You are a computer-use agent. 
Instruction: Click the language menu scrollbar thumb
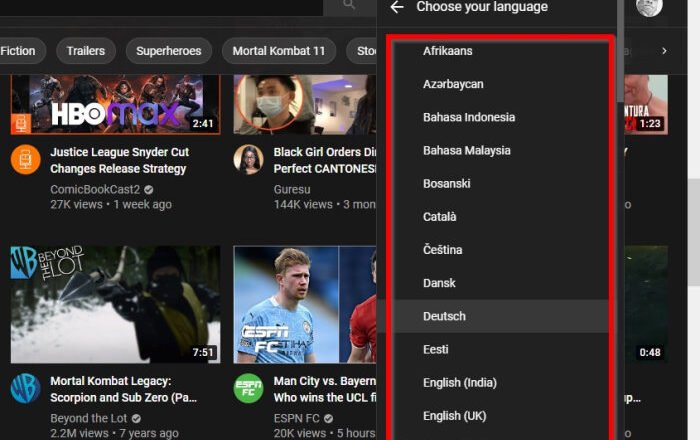point(621,51)
